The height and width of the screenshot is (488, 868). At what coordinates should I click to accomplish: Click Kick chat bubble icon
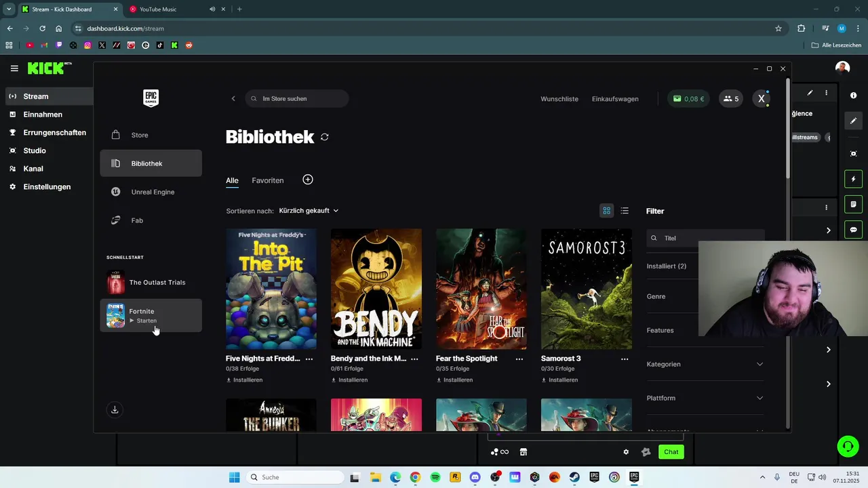click(854, 230)
